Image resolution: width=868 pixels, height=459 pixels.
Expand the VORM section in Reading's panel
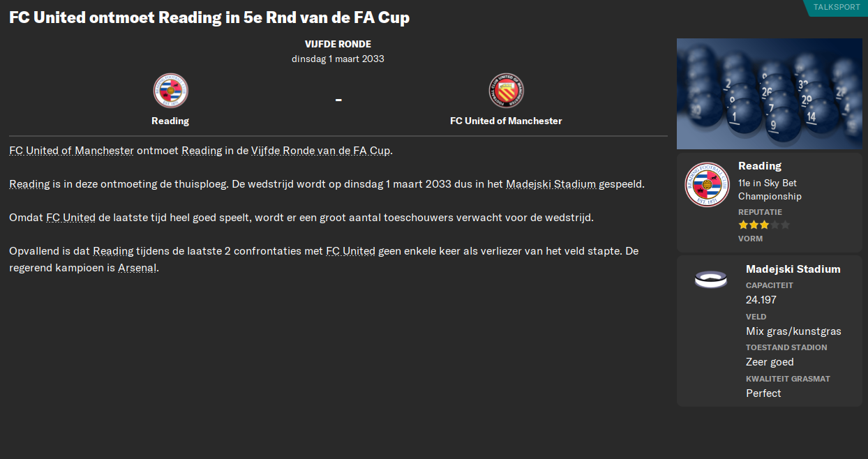pyautogui.click(x=750, y=238)
